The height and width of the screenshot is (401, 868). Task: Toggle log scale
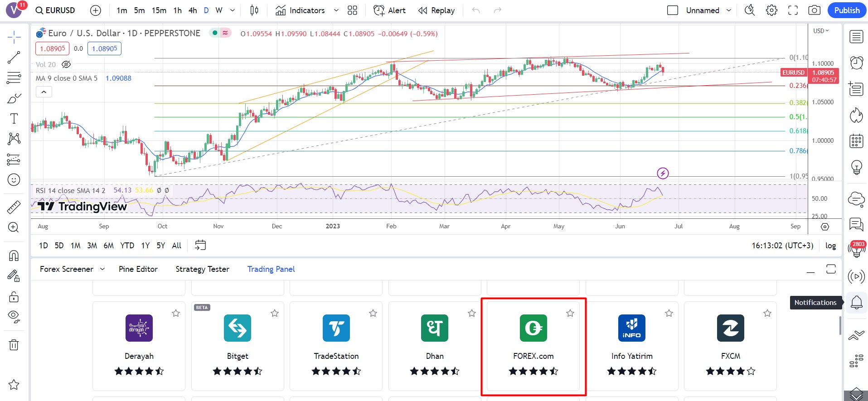coord(830,246)
